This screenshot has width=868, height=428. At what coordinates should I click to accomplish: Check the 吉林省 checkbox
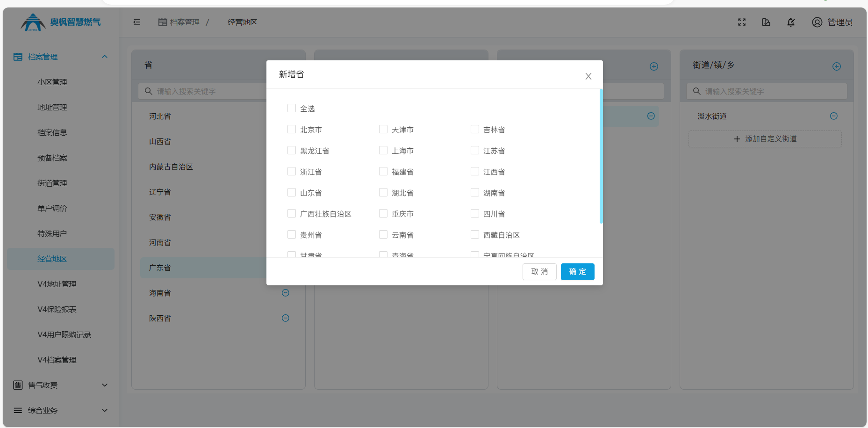pyautogui.click(x=475, y=129)
